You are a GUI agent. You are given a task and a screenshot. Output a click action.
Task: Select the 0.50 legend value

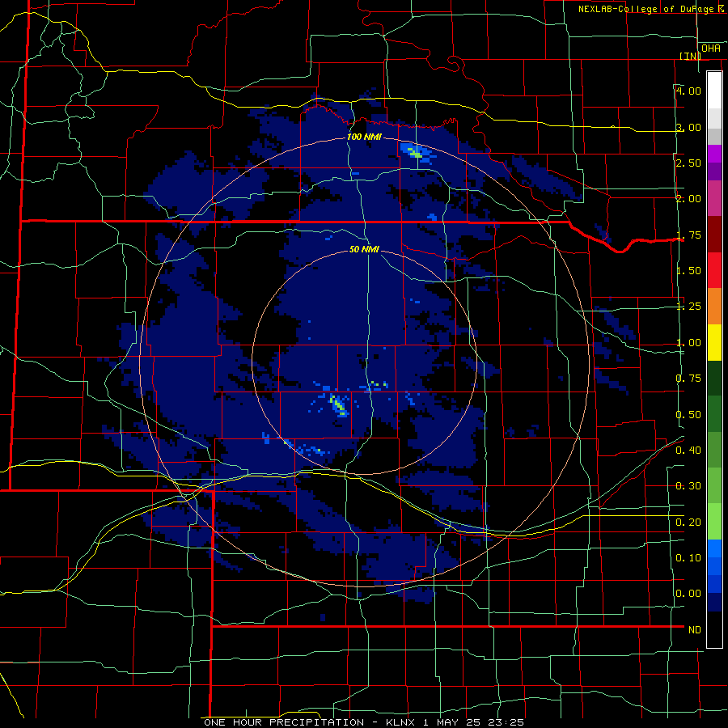point(688,415)
